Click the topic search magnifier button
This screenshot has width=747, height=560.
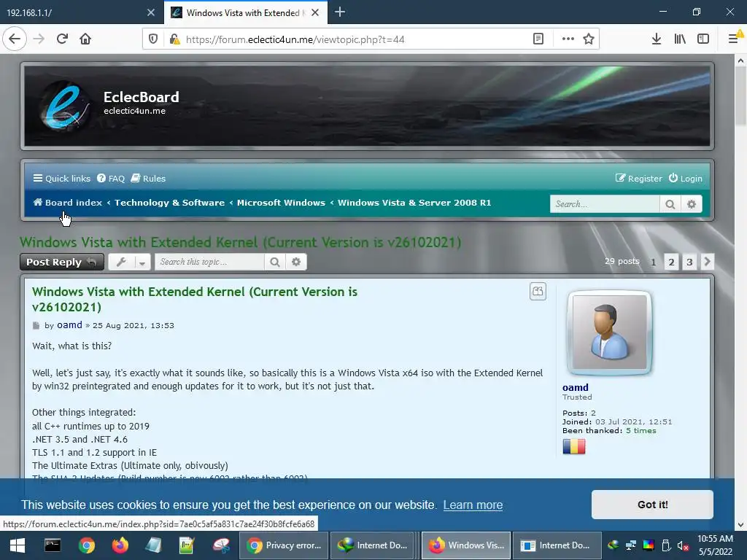tap(275, 262)
